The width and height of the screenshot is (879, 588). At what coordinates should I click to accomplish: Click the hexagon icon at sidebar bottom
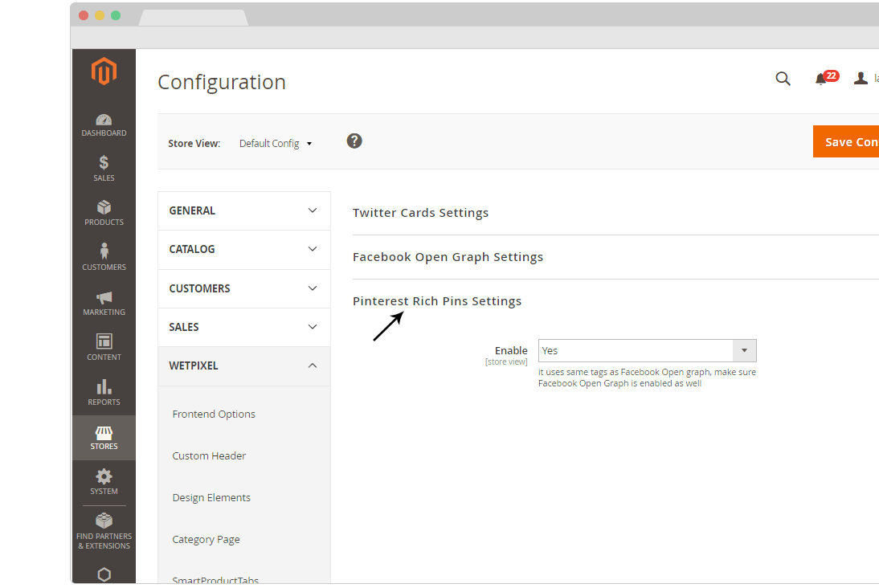[104, 574]
